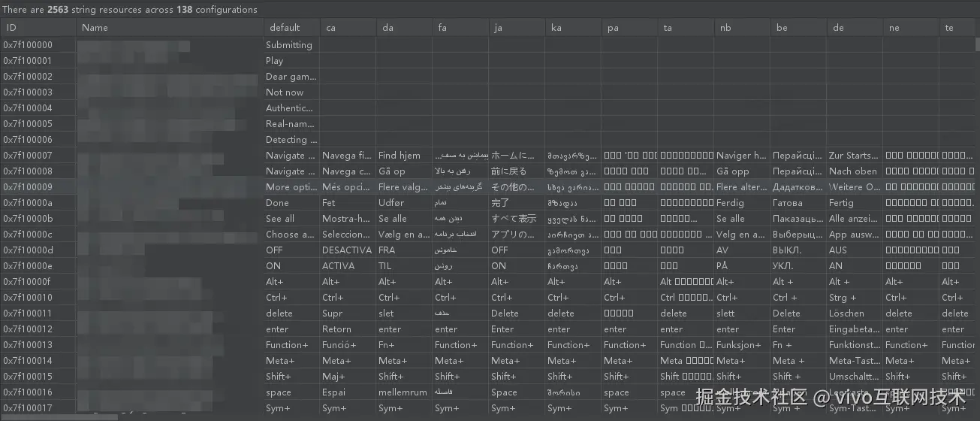Select the ja column header
The width and height of the screenshot is (980, 421).
[x=517, y=28]
